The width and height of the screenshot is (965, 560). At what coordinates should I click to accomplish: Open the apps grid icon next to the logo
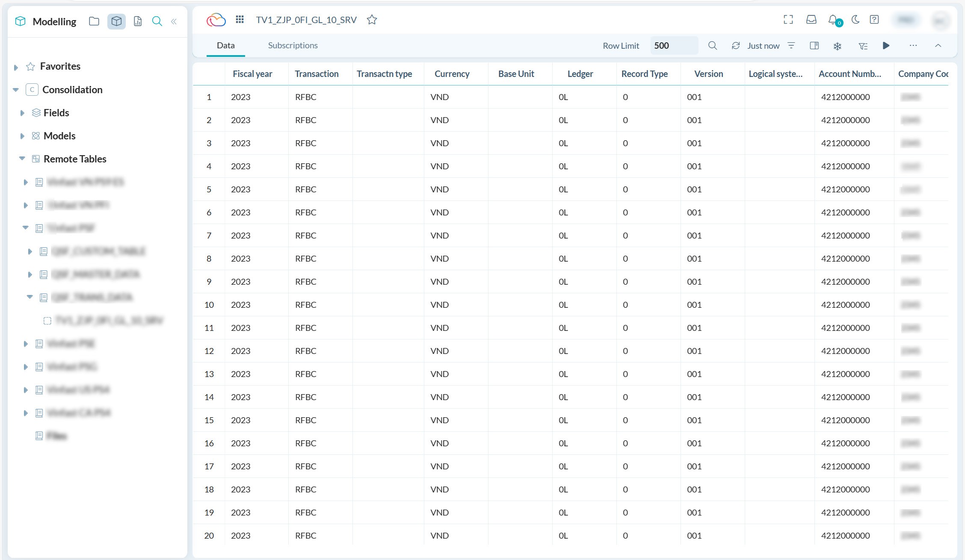click(240, 19)
